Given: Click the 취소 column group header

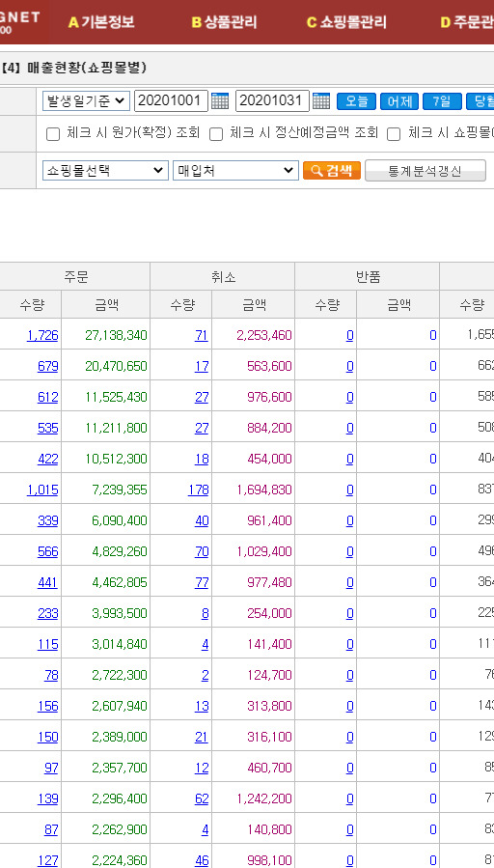Looking at the screenshot, I should 222,277.
